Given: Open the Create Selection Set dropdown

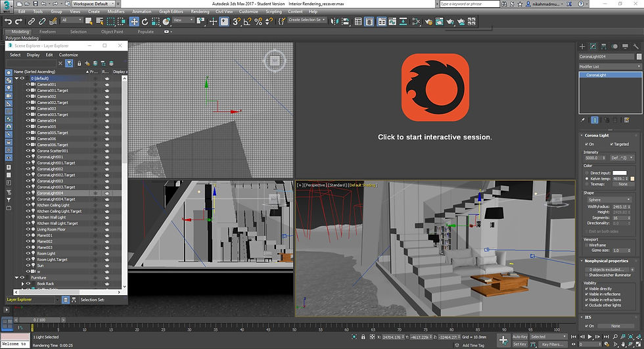Looking at the screenshot, I should [x=307, y=20].
